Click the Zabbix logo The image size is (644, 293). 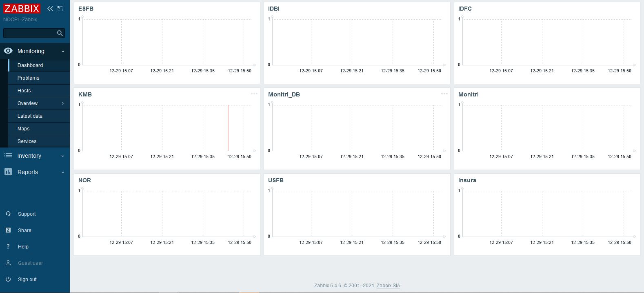[x=22, y=8]
